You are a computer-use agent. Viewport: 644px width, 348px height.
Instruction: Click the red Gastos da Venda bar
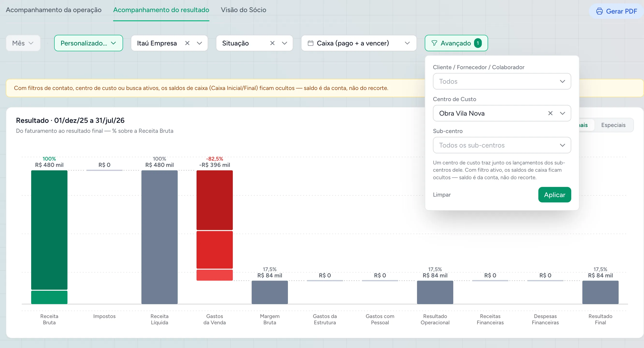214,225
